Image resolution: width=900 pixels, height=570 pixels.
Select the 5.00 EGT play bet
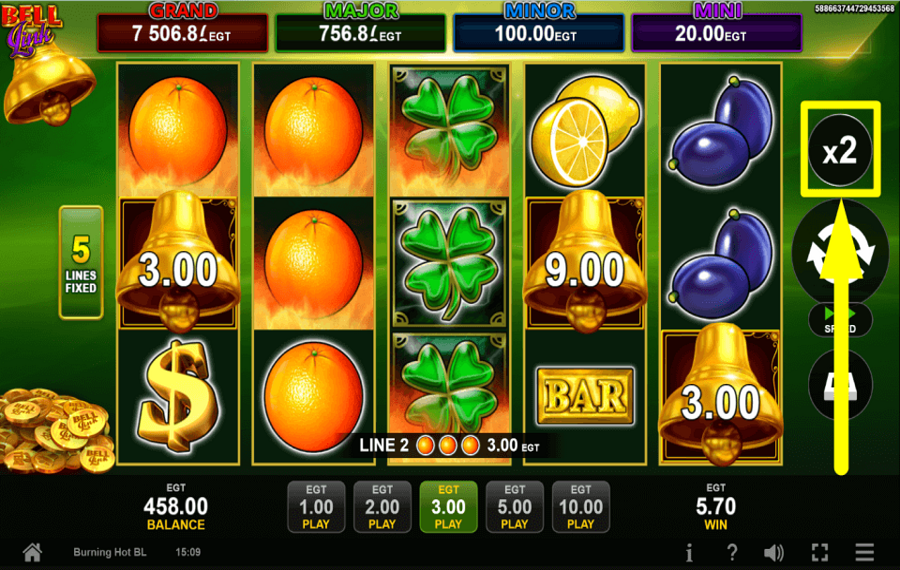(514, 507)
